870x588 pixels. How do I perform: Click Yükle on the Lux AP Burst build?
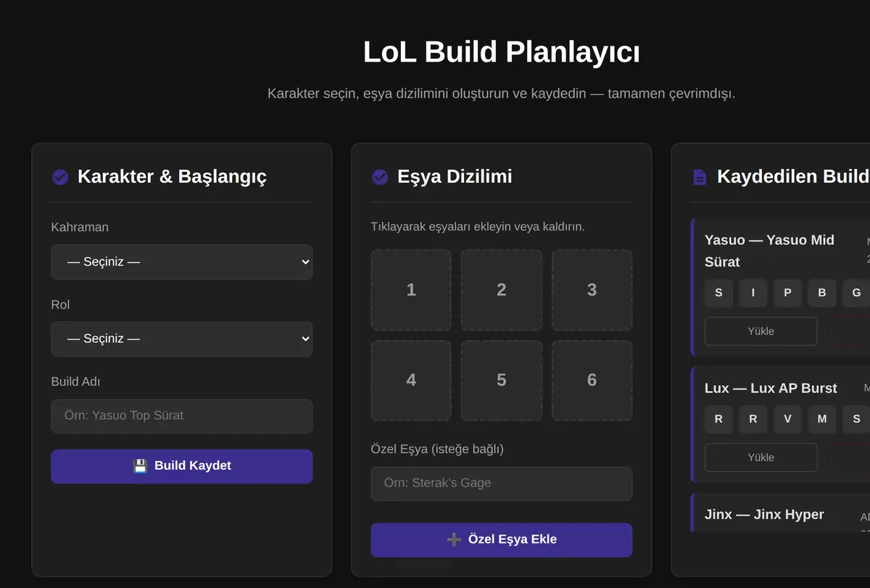point(761,457)
